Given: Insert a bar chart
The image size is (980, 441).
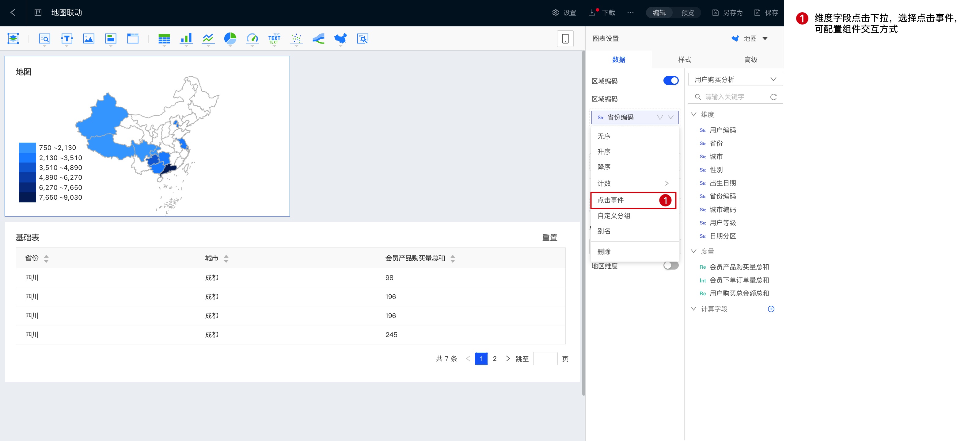Looking at the screenshot, I should coord(186,38).
